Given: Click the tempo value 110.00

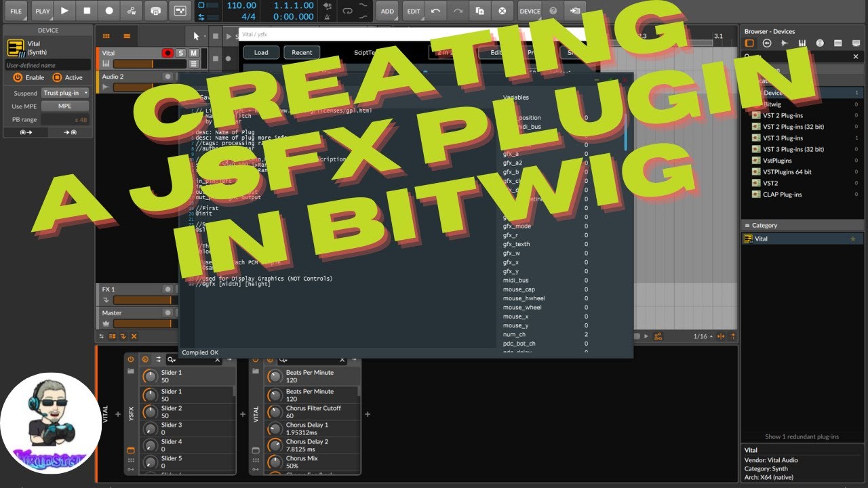Looking at the screenshot, I should click(241, 5).
